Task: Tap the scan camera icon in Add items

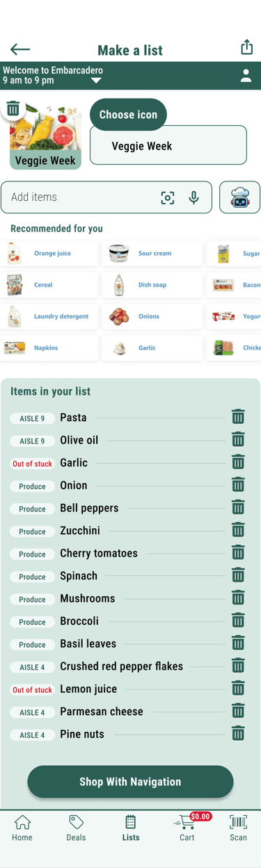Action: tap(168, 197)
